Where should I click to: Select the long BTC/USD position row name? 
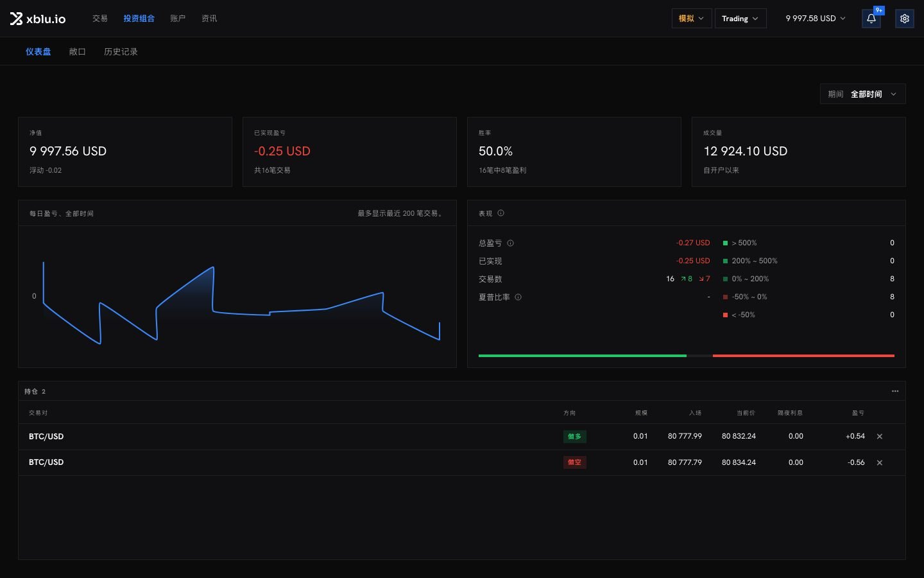click(46, 437)
